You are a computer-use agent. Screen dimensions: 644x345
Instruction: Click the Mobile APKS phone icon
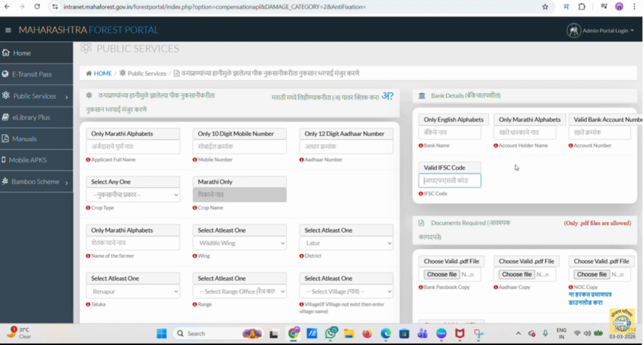4,160
